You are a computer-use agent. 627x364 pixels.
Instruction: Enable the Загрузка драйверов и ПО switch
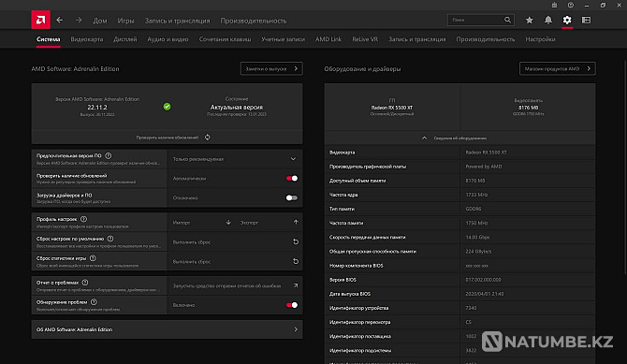(292, 197)
